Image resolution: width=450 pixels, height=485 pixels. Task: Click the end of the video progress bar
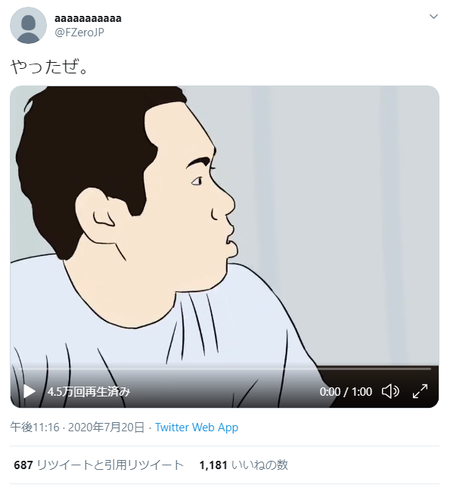tap(429, 369)
